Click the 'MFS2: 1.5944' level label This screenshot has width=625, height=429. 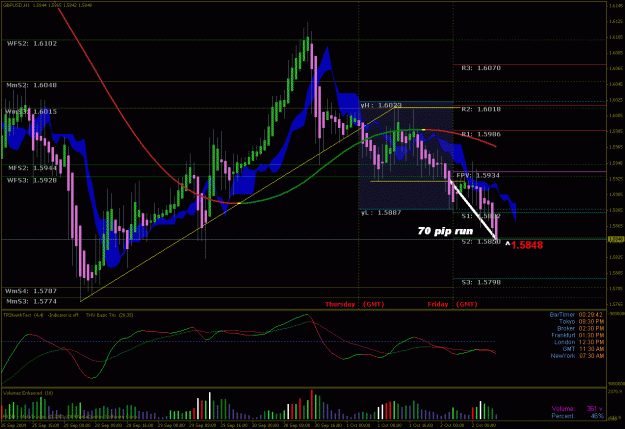click(32, 168)
